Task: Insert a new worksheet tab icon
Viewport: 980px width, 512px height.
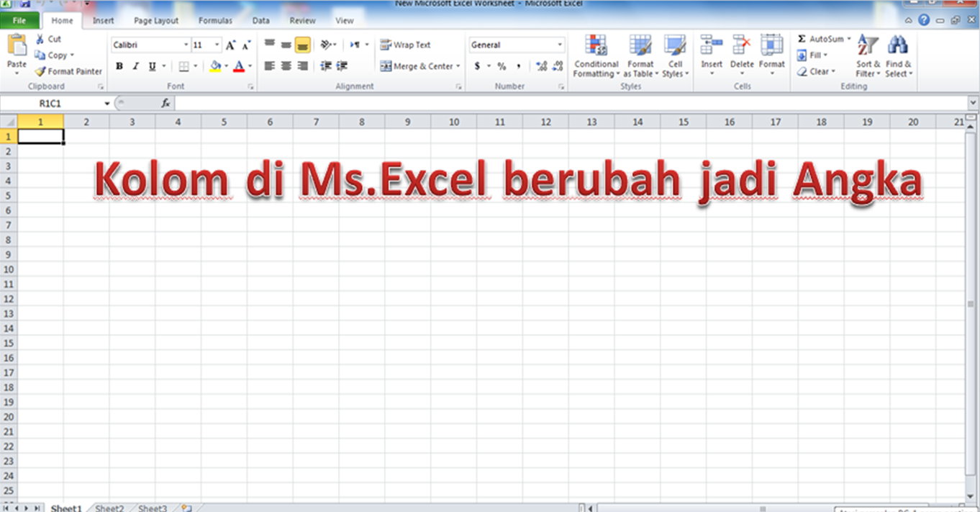Action: (186, 508)
